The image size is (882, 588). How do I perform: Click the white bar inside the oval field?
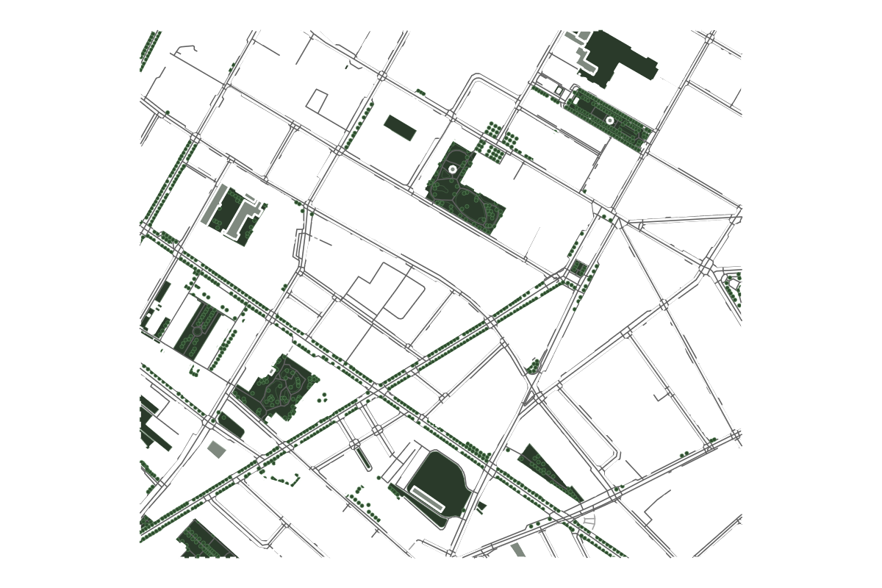[428, 498]
